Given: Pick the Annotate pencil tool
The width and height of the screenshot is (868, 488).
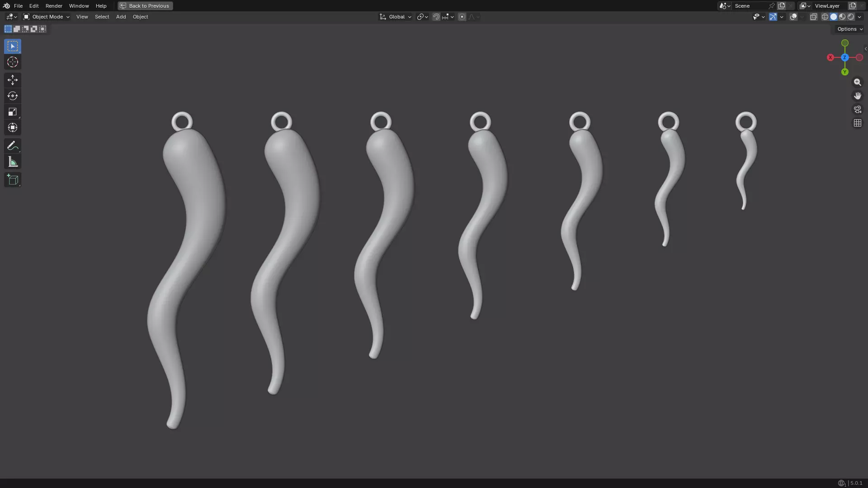Looking at the screenshot, I should click(13, 145).
